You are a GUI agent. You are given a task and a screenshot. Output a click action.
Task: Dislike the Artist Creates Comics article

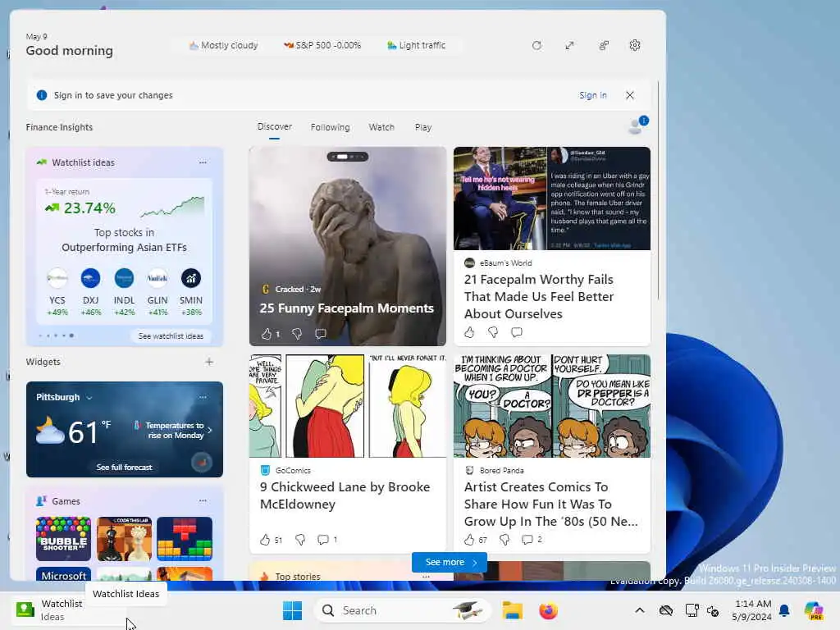(504, 540)
